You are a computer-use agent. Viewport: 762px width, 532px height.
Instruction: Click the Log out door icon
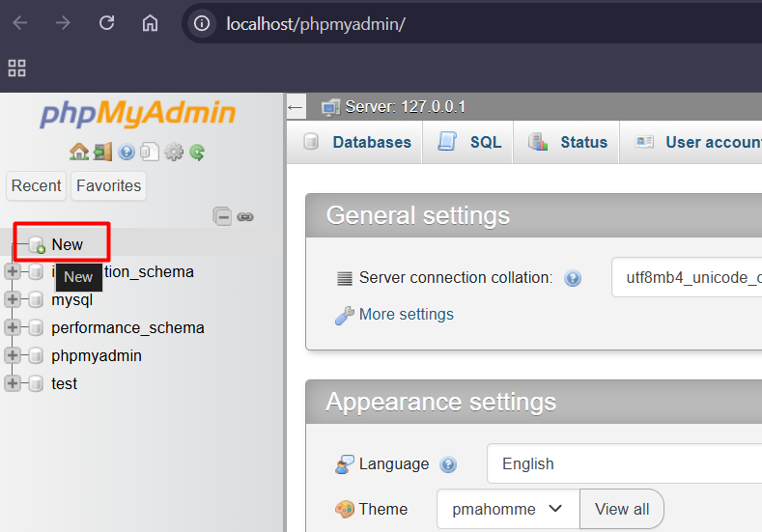pos(102,153)
